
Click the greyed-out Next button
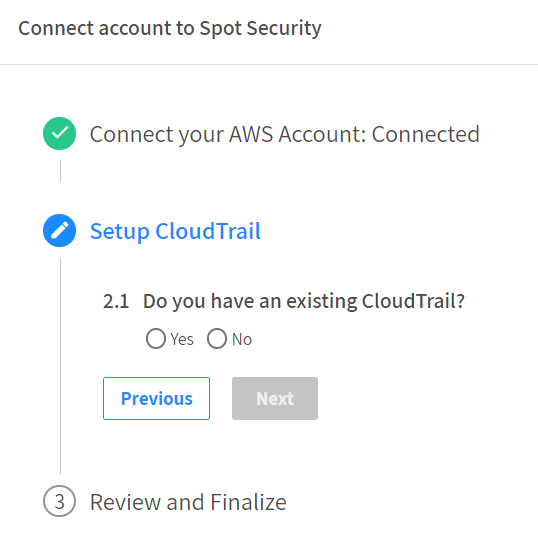275,398
